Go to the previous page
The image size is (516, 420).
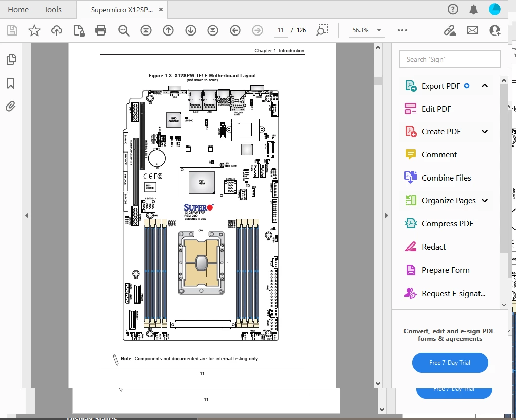168,30
